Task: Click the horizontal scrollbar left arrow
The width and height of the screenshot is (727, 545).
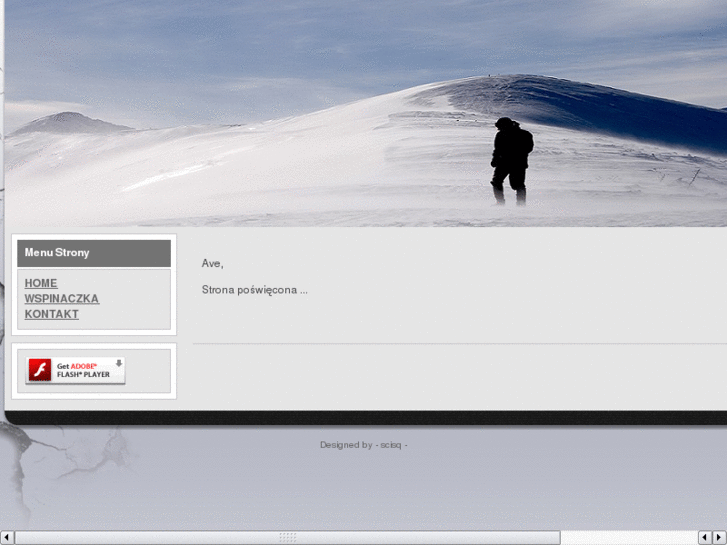Action: 6,538
